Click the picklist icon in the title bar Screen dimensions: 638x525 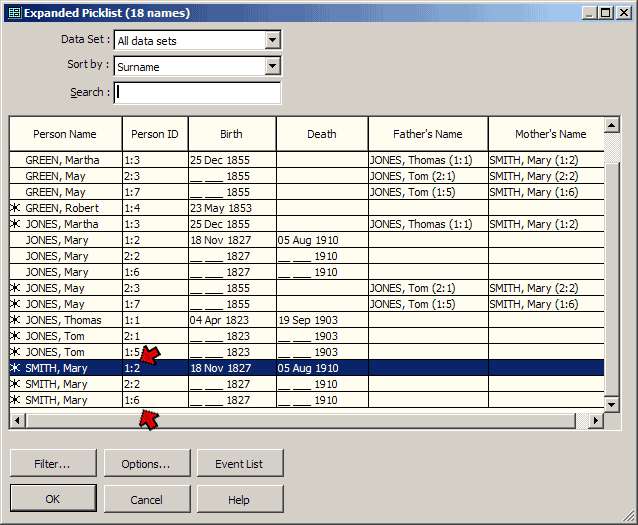click(x=14, y=13)
